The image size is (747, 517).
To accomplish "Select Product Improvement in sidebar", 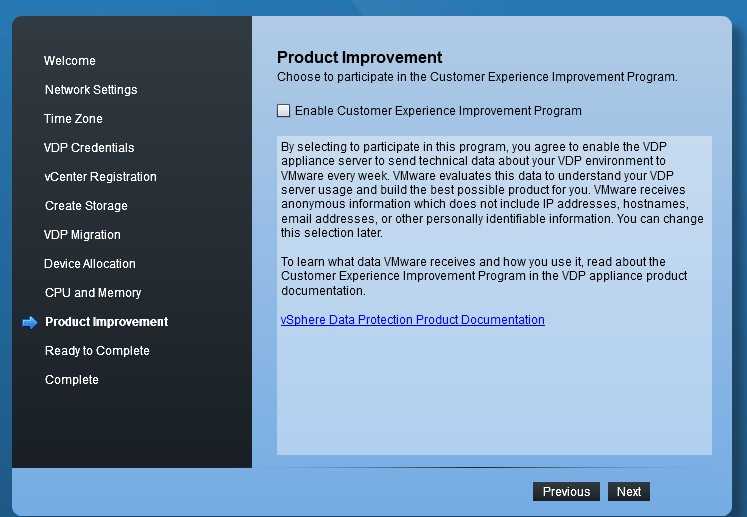I will (x=106, y=322).
